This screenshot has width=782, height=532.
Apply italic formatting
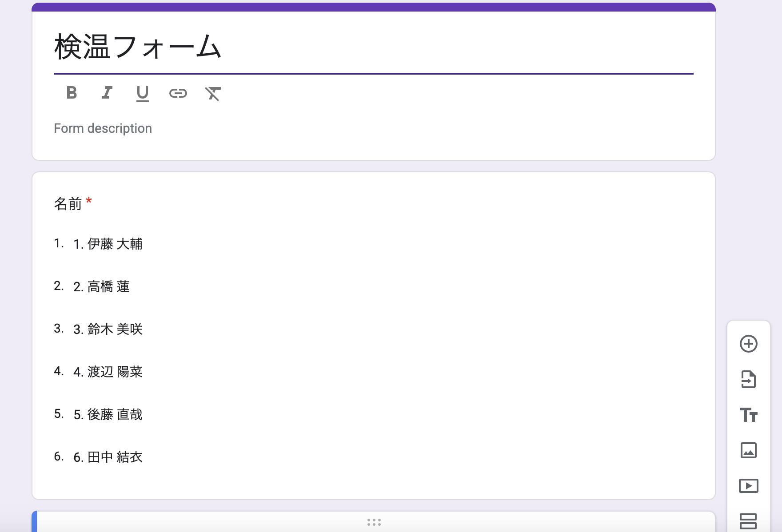(107, 93)
